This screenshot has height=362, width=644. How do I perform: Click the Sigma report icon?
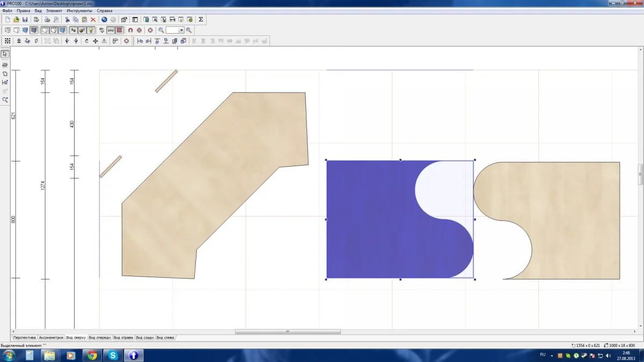point(201,20)
